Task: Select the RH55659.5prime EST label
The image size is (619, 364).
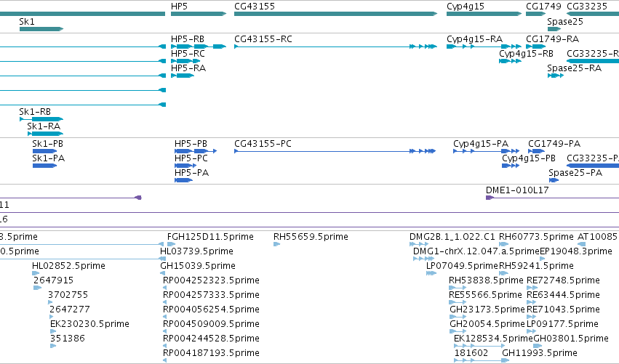Action: [x=311, y=237]
